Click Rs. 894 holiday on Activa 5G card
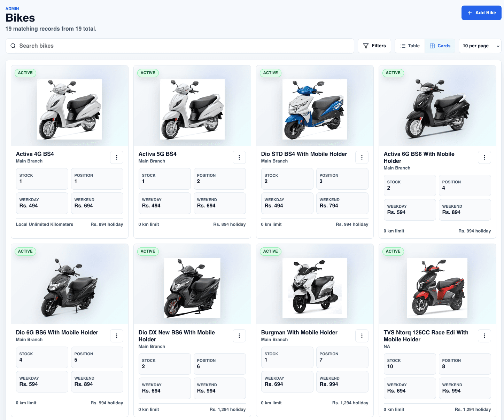 [x=230, y=224]
